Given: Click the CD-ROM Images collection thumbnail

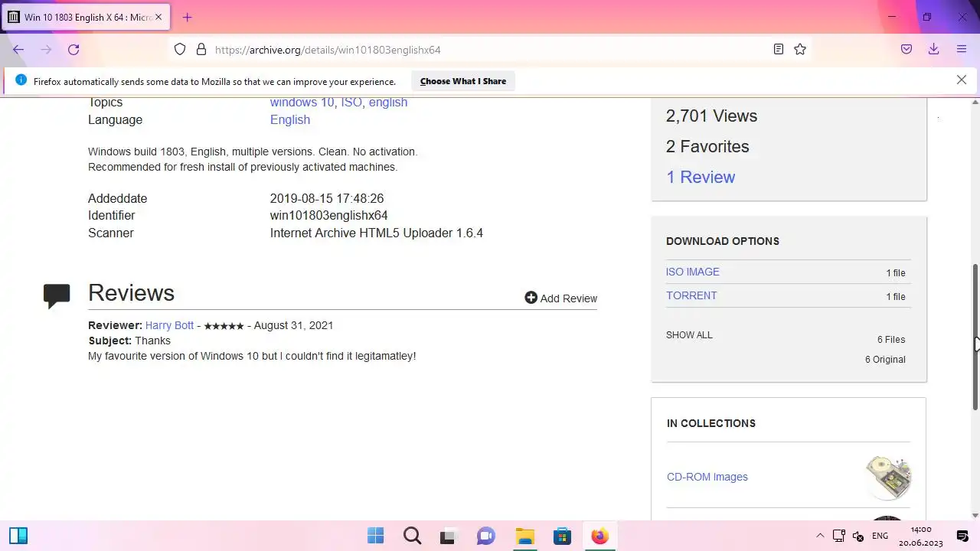Looking at the screenshot, I should [888, 477].
